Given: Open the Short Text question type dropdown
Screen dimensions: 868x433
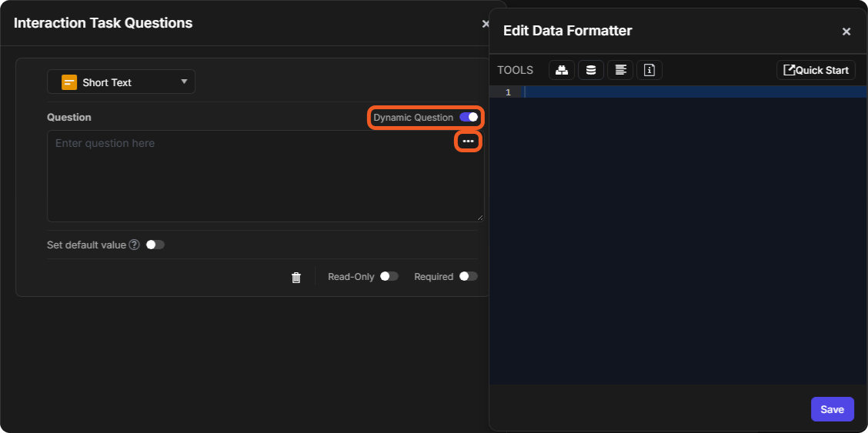Looking at the screenshot, I should (x=122, y=82).
